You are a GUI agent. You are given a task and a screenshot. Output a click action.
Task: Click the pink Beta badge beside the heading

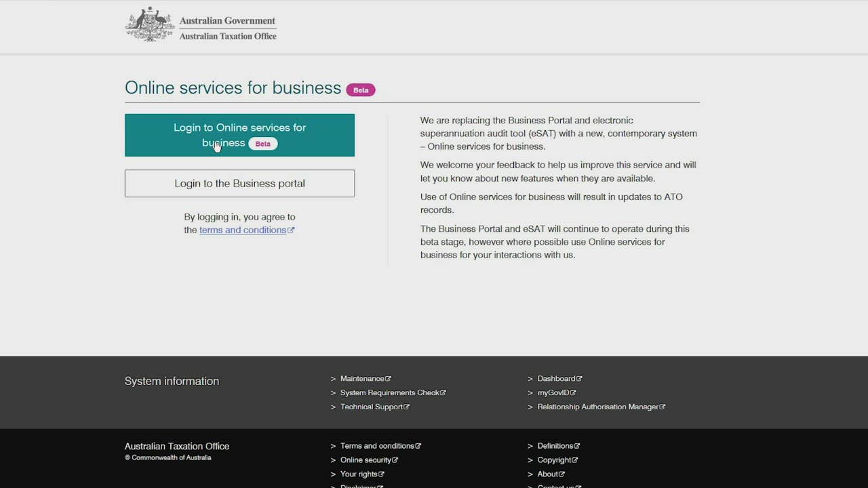[x=360, y=90]
